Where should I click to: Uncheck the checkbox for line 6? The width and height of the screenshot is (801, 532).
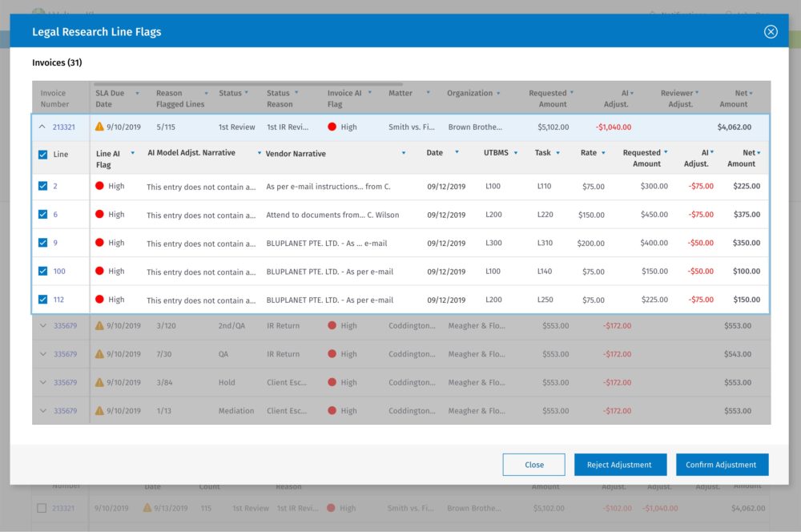43,215
